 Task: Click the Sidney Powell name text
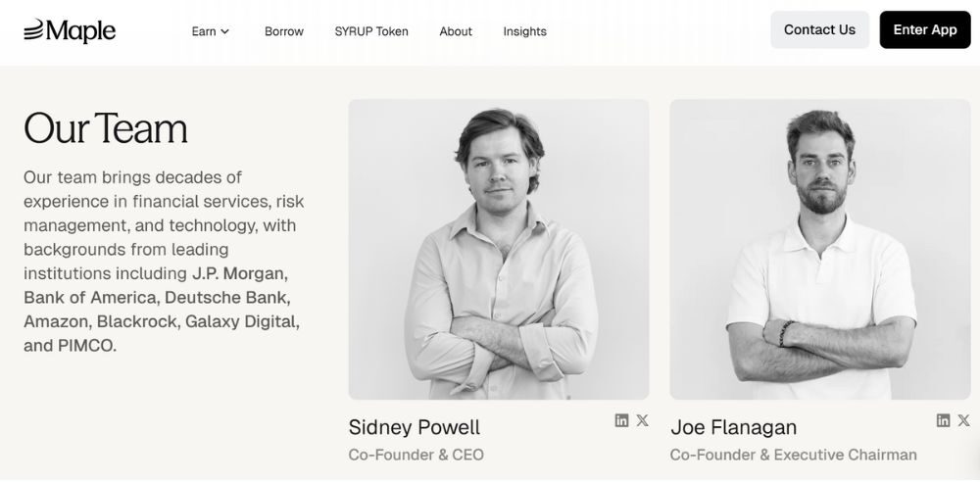point(415,428)
